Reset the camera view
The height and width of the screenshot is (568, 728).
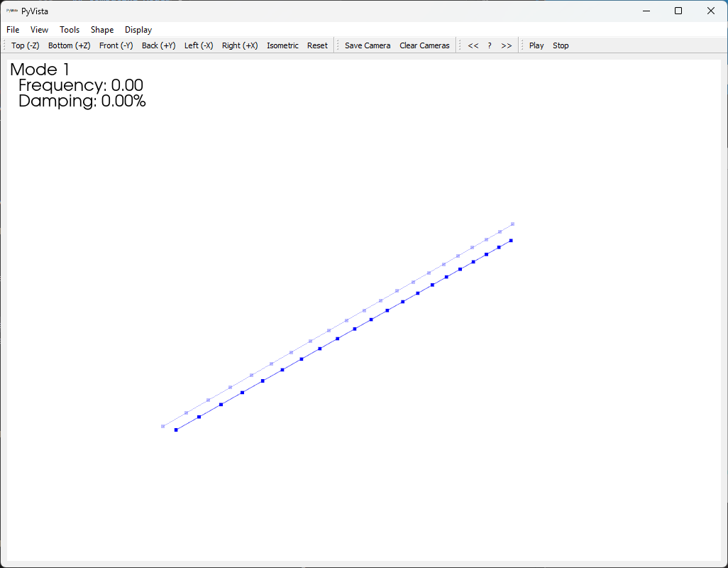[x=317, y=45]
